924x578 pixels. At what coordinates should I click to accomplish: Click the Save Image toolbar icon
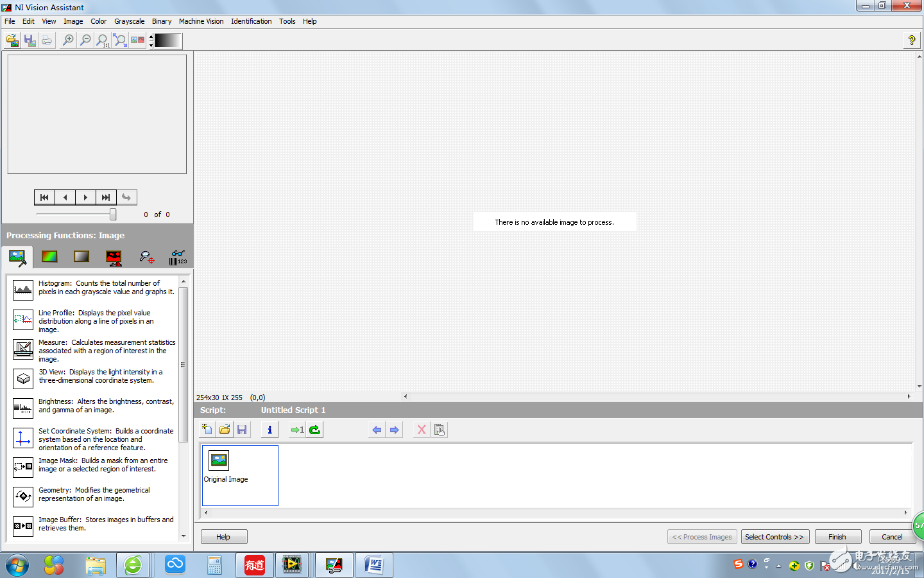pos(30,40)
